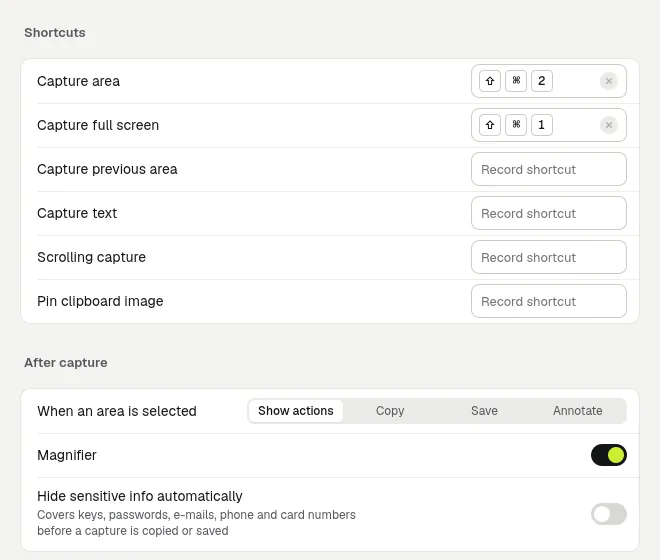Click the Command key icon for Capture full screen
The width and height of the screenshot is (660, 560).
(x=516, y=125)
